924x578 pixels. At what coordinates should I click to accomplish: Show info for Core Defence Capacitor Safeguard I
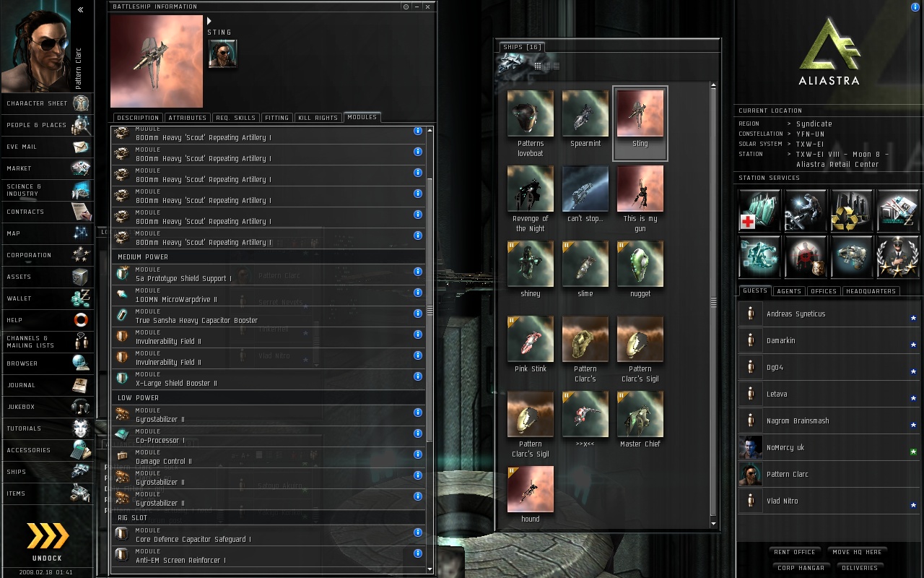point(418,532)
